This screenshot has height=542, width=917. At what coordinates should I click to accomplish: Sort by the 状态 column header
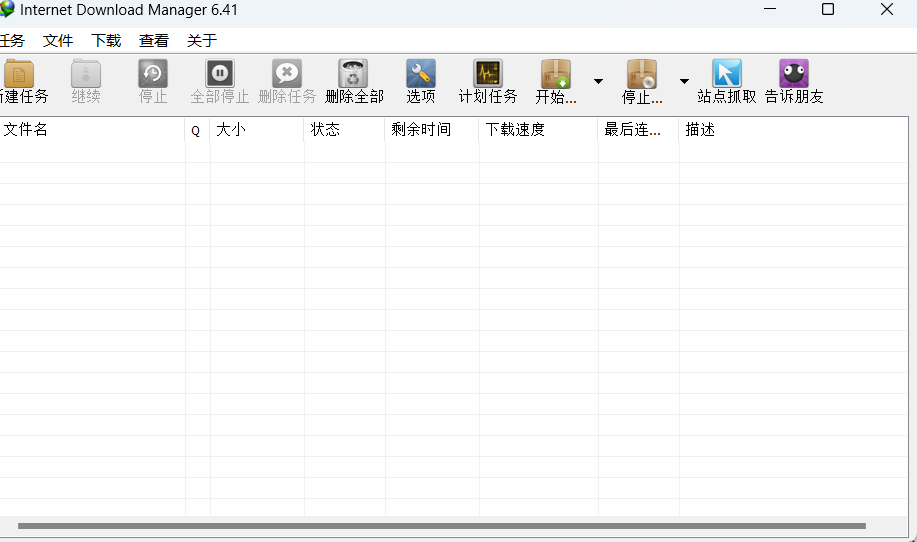coord(344,129)
